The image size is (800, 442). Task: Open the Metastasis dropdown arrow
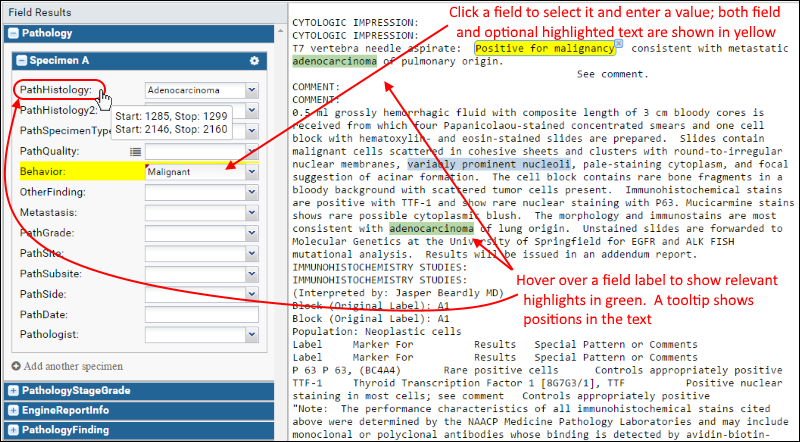click(252, 213)
